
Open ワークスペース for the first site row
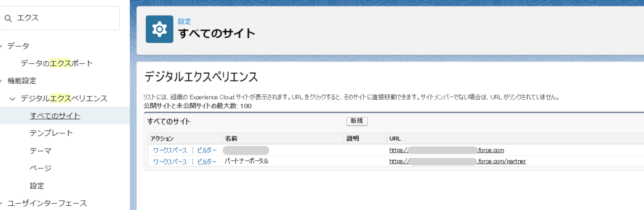[170, 150]
